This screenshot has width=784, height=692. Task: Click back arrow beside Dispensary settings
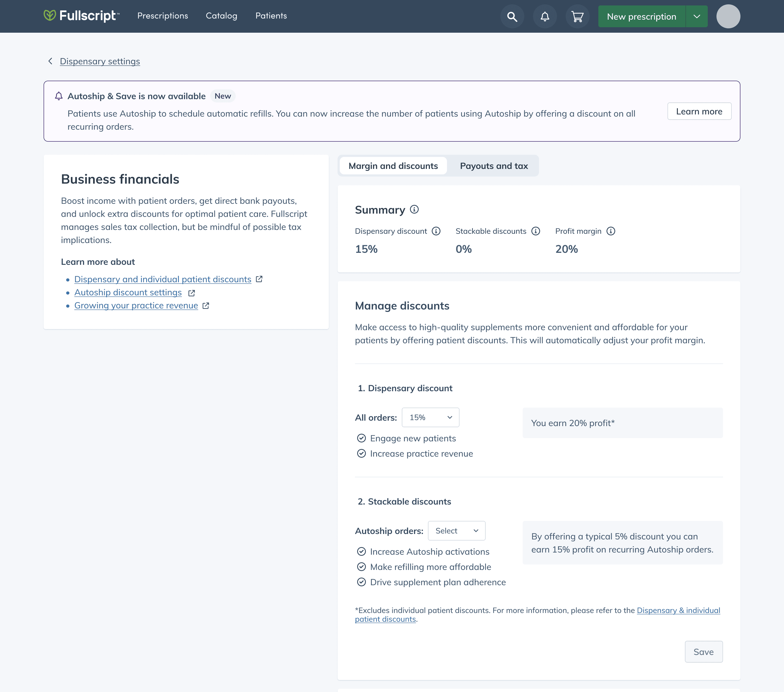click(x=50, y=61)
